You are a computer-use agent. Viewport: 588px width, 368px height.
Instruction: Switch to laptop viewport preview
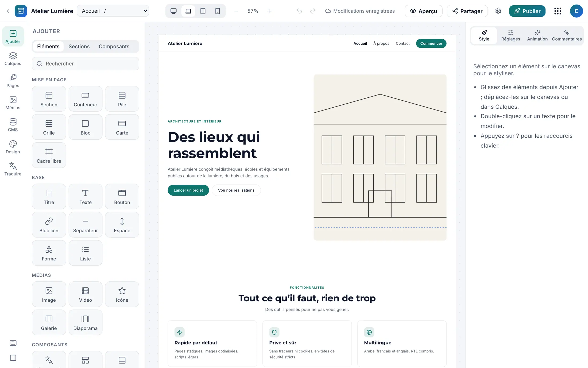coord(188,11)
